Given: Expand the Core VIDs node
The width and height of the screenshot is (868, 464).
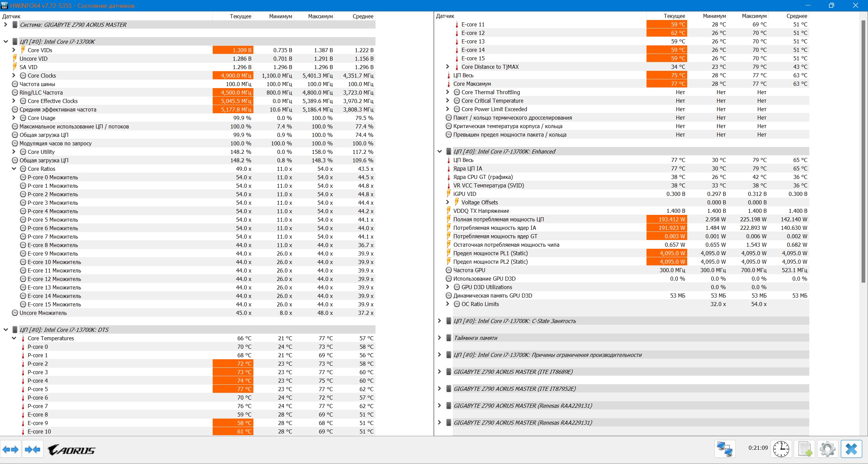Looking at the screenshot, I should (14, 50).
